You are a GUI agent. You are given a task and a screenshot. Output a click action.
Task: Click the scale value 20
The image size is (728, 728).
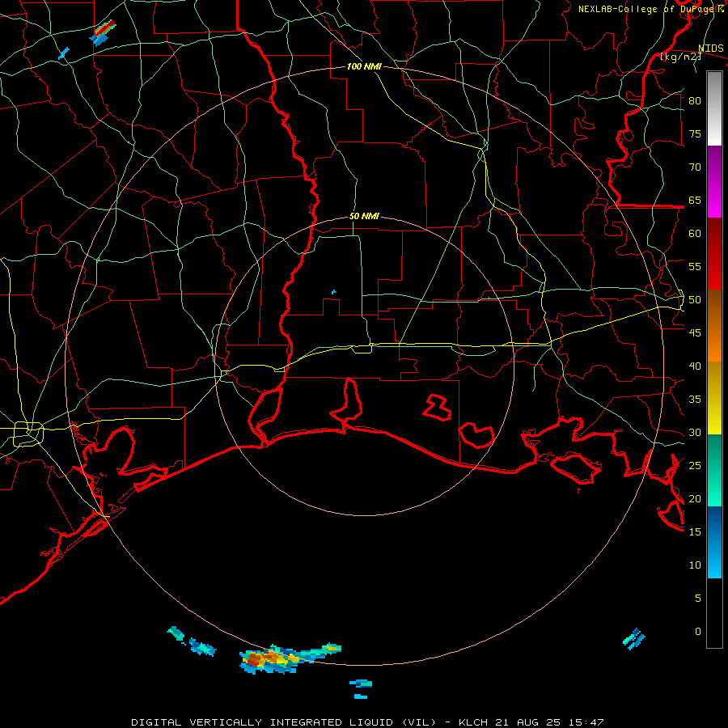tap(695, 498)
